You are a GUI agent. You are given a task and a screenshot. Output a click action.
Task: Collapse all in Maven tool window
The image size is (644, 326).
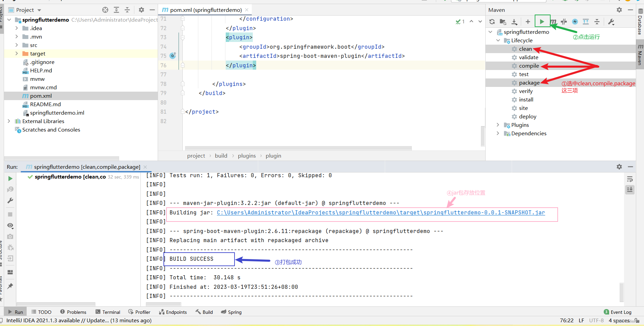pyautogui.click(x=597, y=22)
